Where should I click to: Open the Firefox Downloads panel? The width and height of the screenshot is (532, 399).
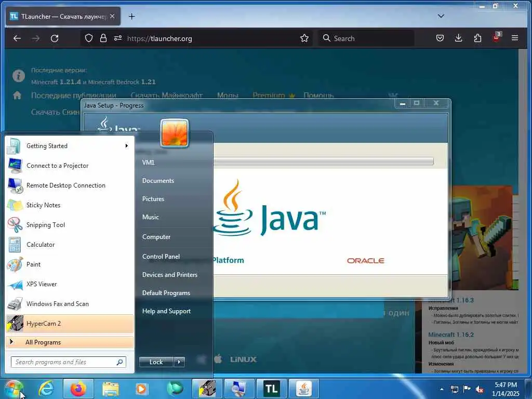click(x=458, y=38)
